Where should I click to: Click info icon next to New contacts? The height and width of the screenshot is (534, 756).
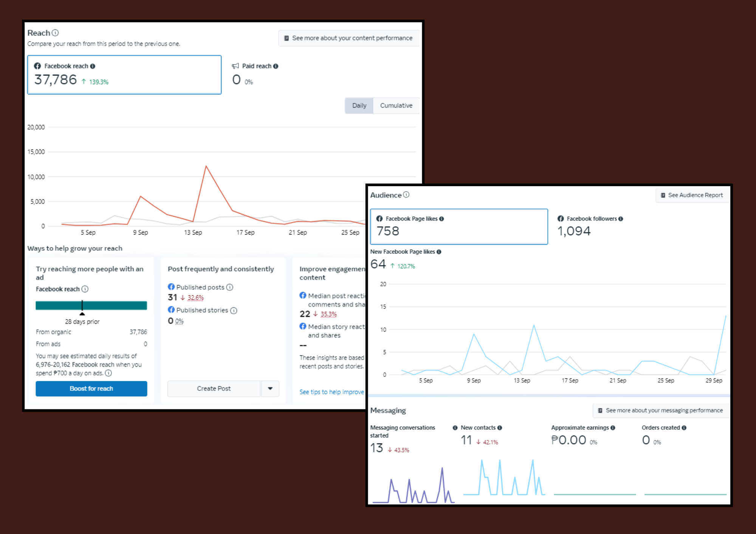click(500, 428)
